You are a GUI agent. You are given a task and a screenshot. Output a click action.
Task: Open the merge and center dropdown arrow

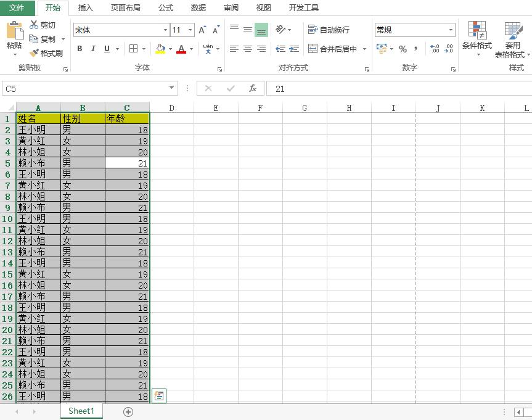[364, 49]
